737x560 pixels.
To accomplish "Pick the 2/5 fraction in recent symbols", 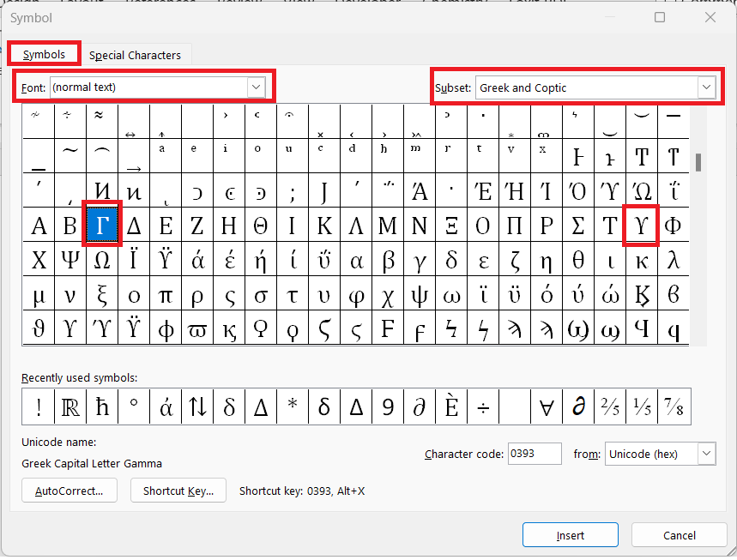I will pyautogui.click(x=610, y=406).
